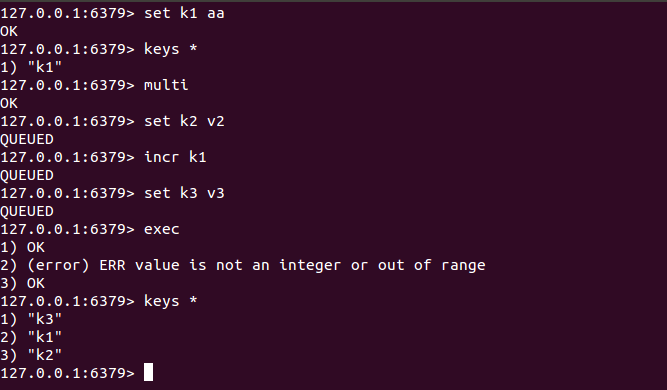This screenshot has width=667, height=390.
Task: Click the '3) OK' exec result line
Action: pos(22,283)
